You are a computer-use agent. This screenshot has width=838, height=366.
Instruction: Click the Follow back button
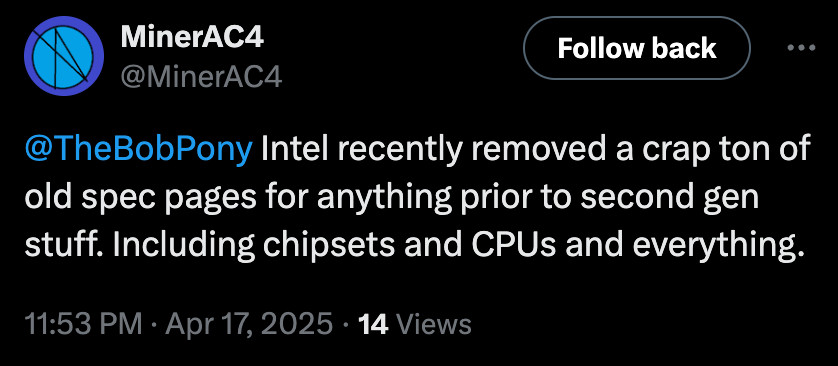tap(637, 49)
